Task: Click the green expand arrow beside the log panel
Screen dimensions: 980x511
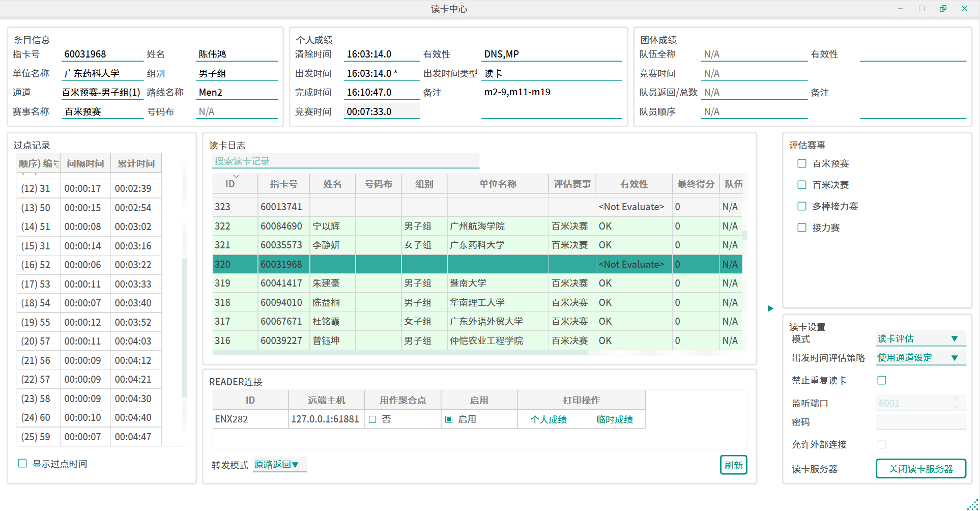Action: point(770,308)
